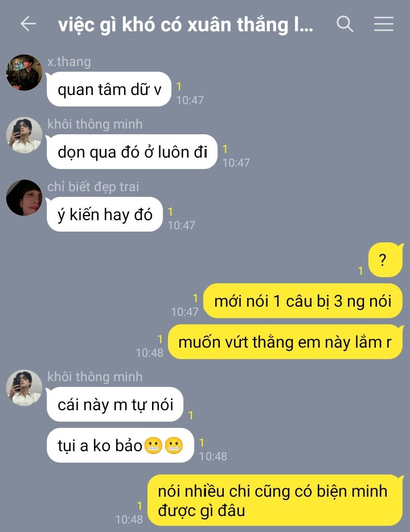Select message "quan tâm dữ v"
410x532 pixels.
(x=109, y=89)
